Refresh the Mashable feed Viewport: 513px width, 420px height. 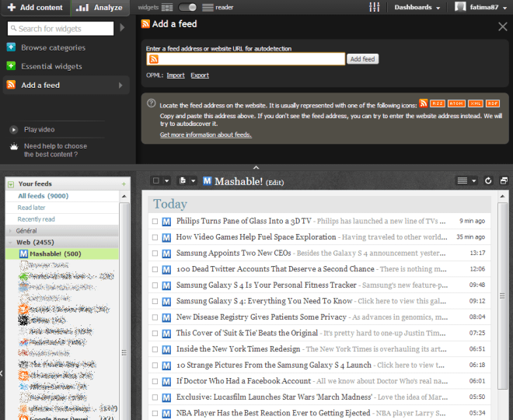488,180
